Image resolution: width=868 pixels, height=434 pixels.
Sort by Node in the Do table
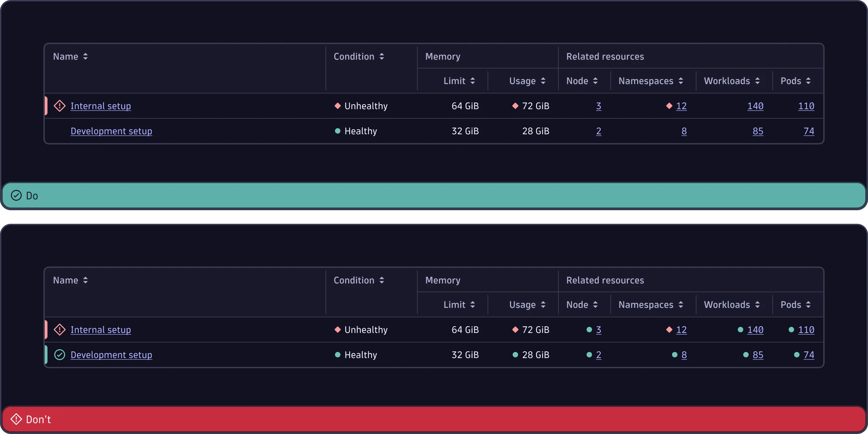[595, 81]
